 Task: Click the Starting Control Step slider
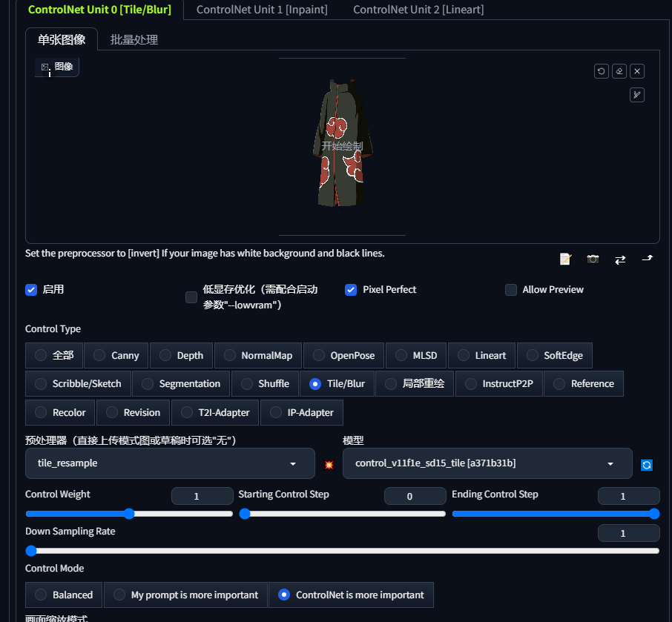pos(343,514)
